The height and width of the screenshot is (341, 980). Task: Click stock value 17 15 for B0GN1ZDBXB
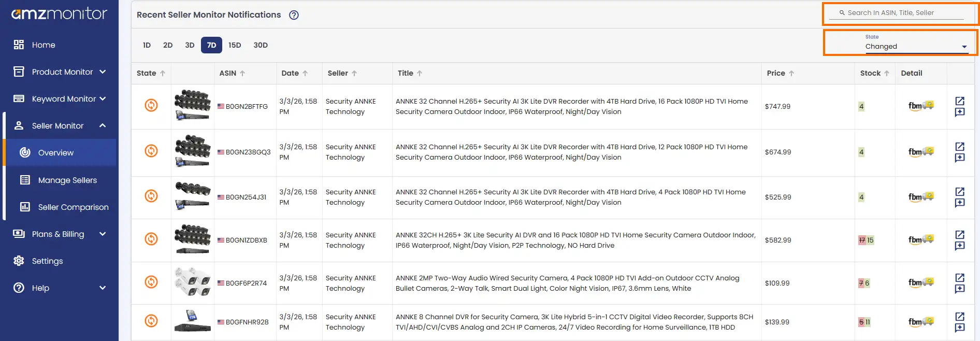(866, 240)
